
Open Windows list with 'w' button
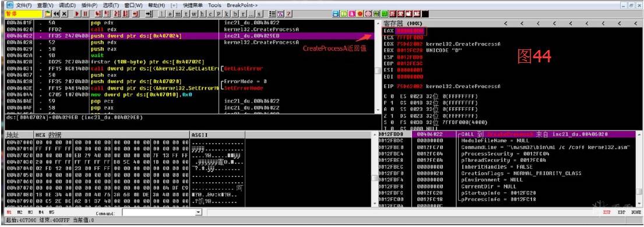(194, 13)
